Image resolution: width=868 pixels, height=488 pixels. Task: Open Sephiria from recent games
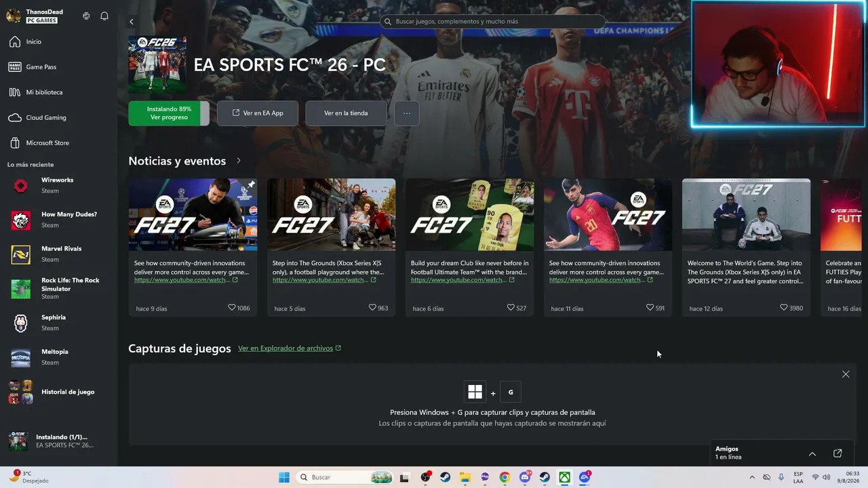[58, 323]
